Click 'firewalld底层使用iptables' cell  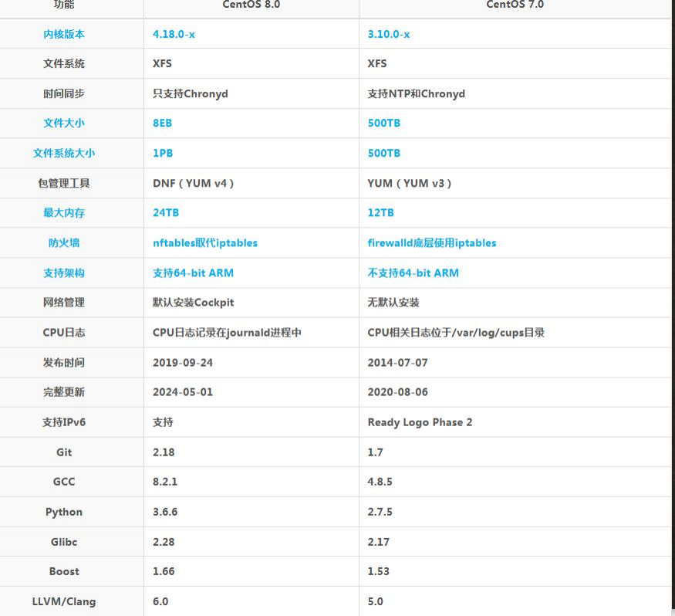tap(432, 242)
